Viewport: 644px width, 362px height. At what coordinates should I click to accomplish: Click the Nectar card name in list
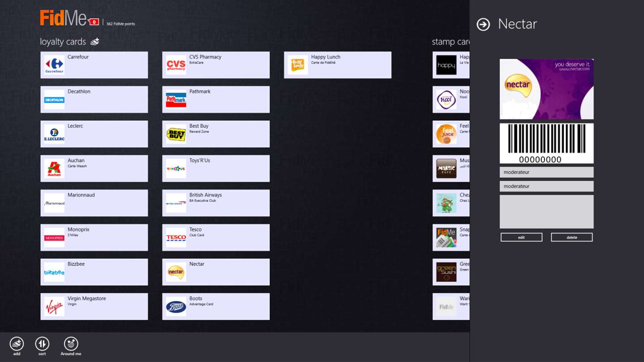197,264
